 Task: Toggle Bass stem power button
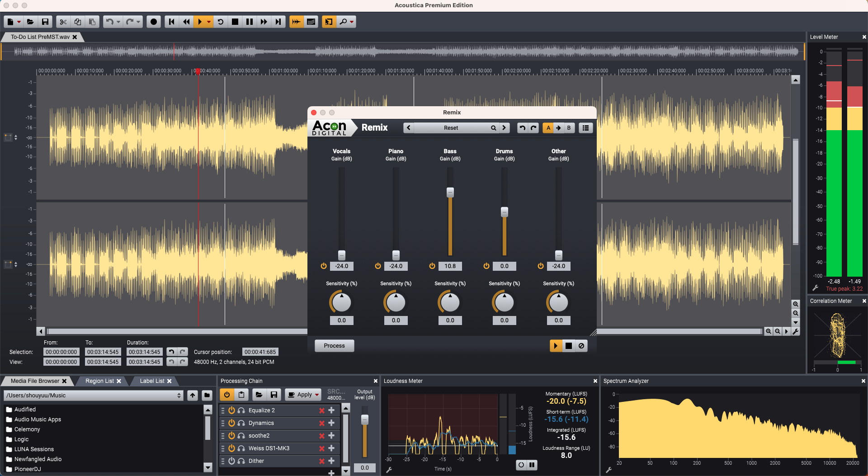[x=432, y=266]
